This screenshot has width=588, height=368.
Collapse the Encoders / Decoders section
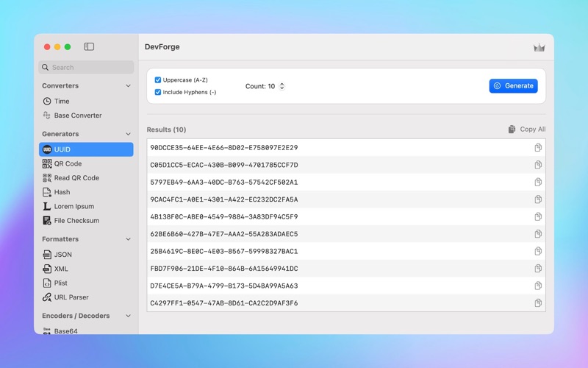tap(128, 316)
